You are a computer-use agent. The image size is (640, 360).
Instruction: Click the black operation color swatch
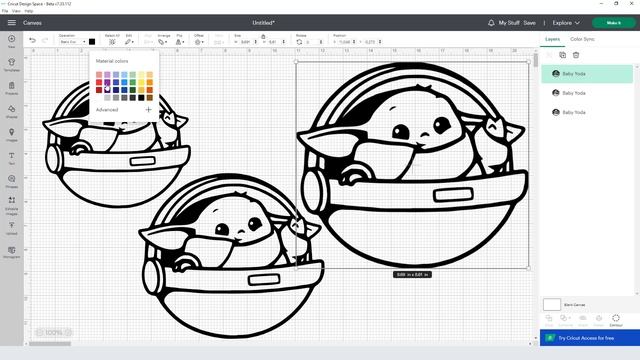tap(92, 42)
